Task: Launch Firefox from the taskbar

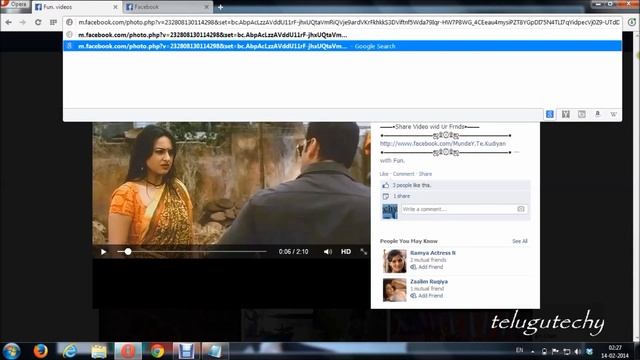Action: click(40, 351)
